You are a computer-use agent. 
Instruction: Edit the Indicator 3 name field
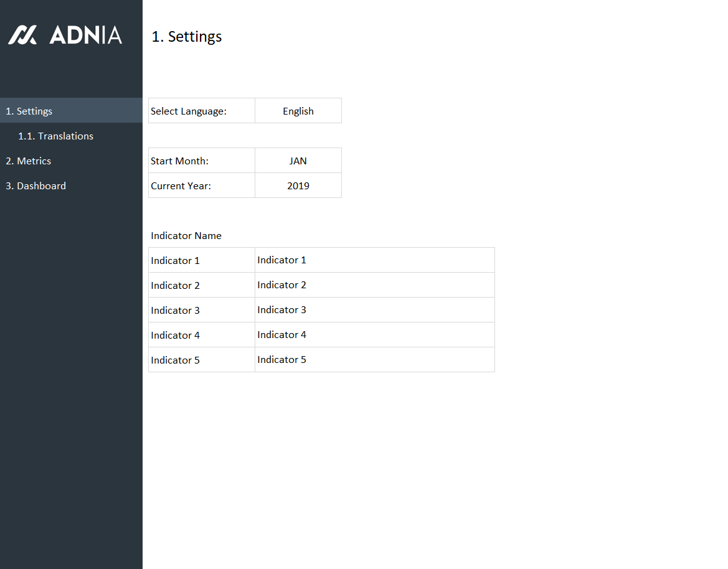coord(374,310)
